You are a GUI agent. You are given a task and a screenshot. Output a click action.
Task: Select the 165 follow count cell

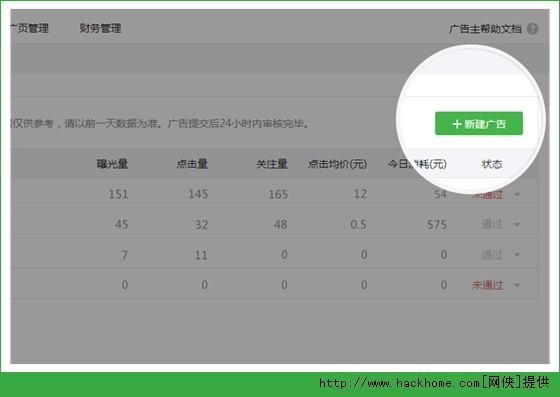click(278, 194)
